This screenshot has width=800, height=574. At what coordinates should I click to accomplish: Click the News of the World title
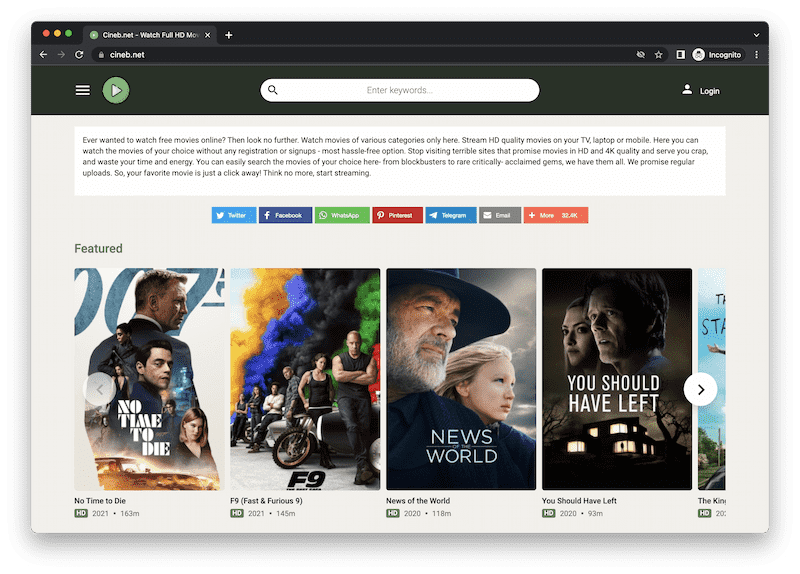(x=418, y=501)
